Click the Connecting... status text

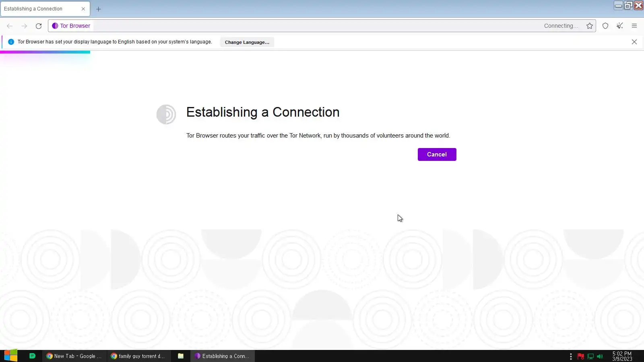tap(561, 26)
